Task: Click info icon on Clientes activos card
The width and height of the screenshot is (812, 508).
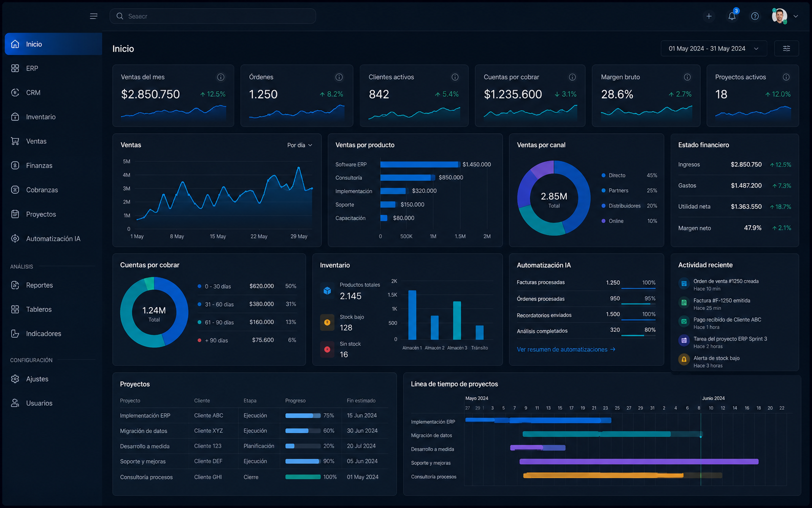Action: 455,77
